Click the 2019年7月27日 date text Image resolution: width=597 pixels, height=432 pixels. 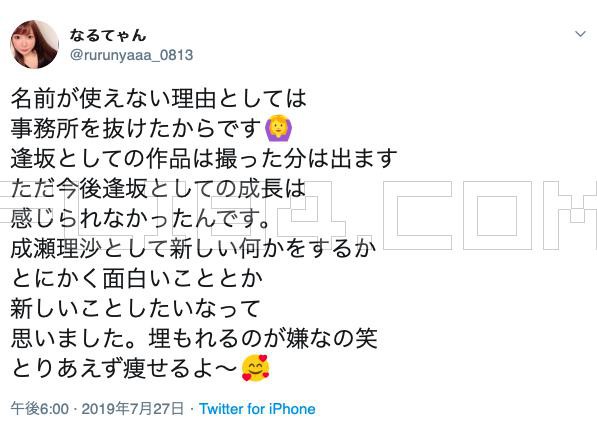point(133,409)
